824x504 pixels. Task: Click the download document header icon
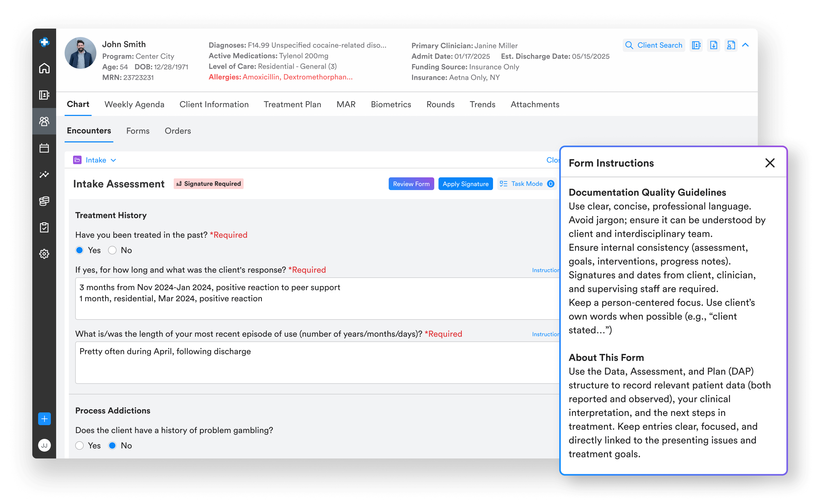point(714,45)
